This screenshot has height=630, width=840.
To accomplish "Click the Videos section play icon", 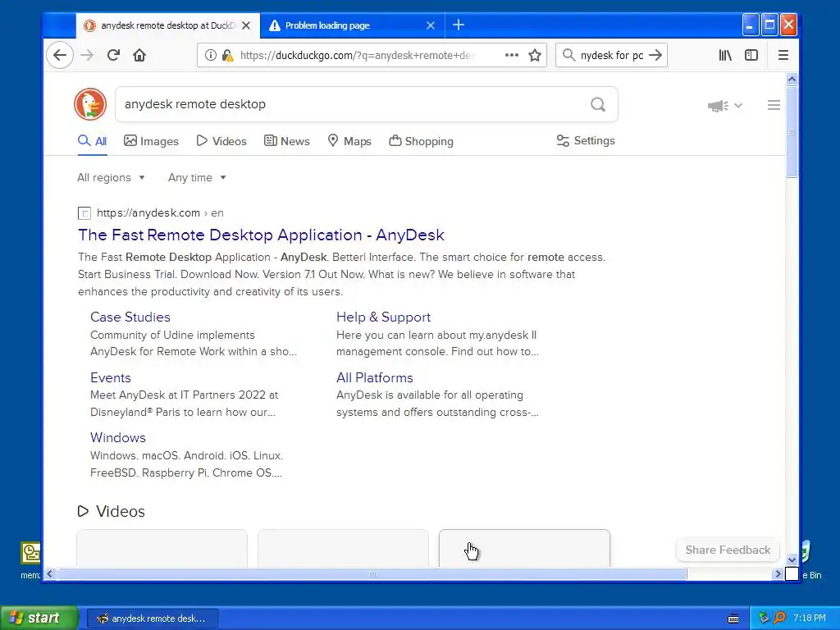I will pyautogui.click(x=83, y=511).
